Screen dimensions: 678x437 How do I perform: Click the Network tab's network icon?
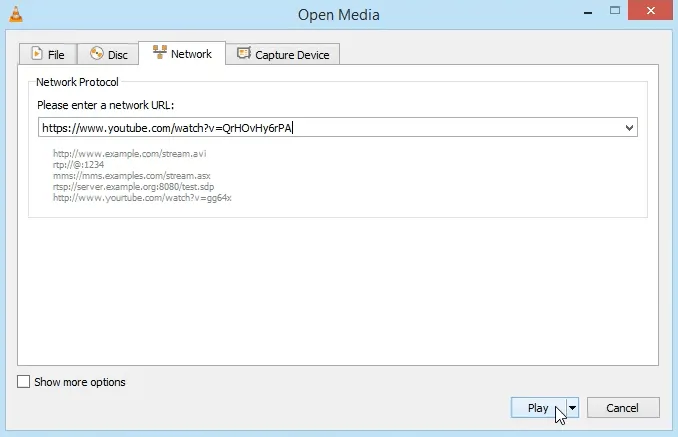pos(158,53)
